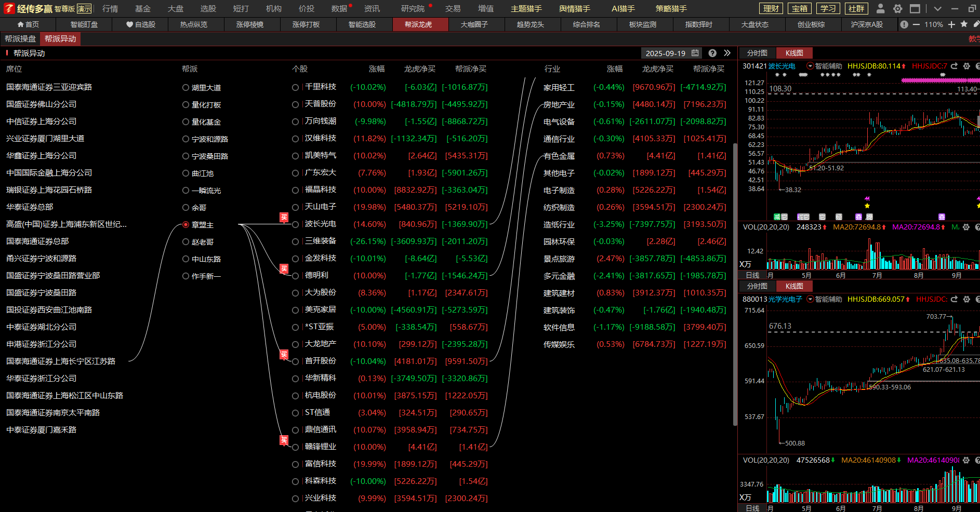Click the home icon tab 首页
The width and height of the screenshot is (980, 512).
(x=28, y=24)
